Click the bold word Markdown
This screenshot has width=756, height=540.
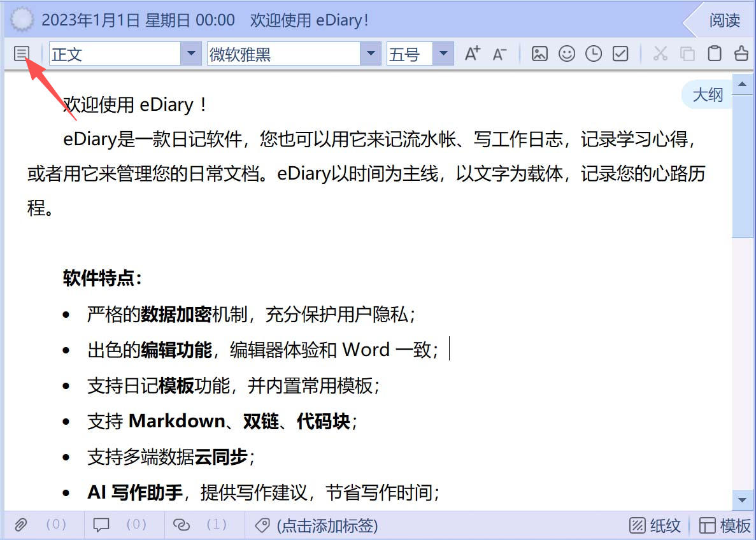pos(176,421)
